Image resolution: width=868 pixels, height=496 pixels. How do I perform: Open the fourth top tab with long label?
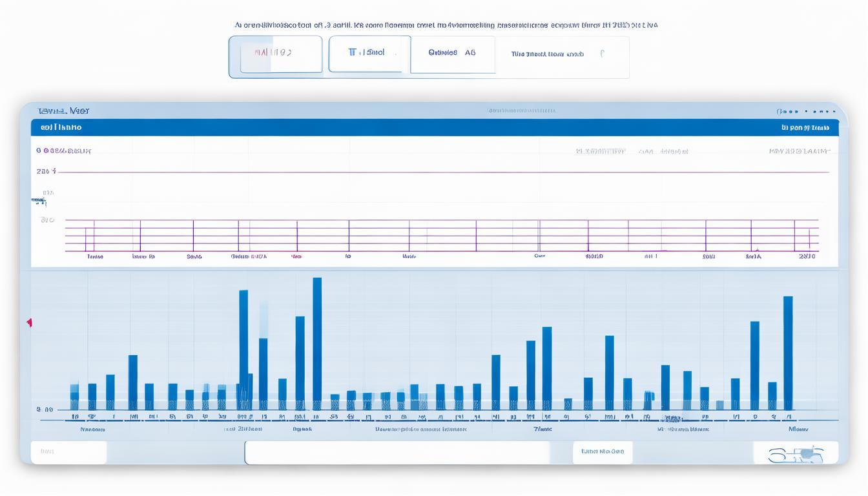coord(548,54)
